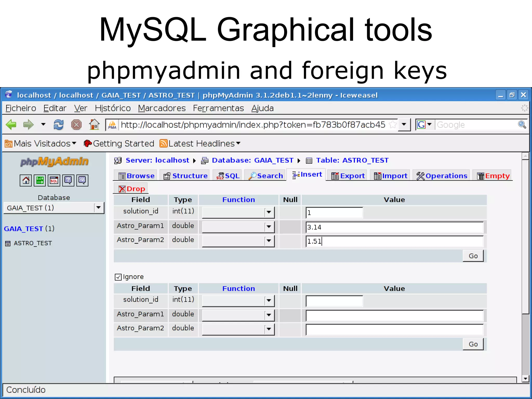Switch to the SQL tab
The image size is (532, 399).
tap(228, 176)
